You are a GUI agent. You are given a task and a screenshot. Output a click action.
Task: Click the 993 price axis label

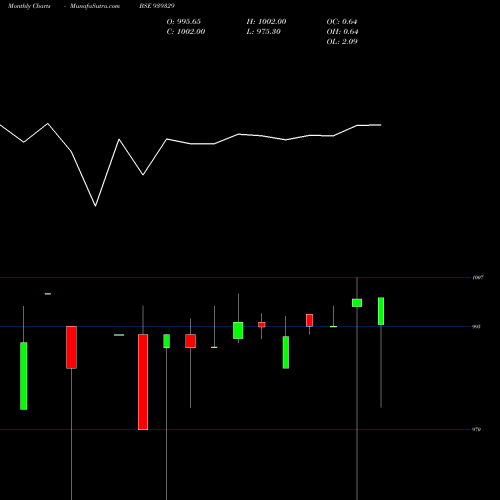point(477,327)
